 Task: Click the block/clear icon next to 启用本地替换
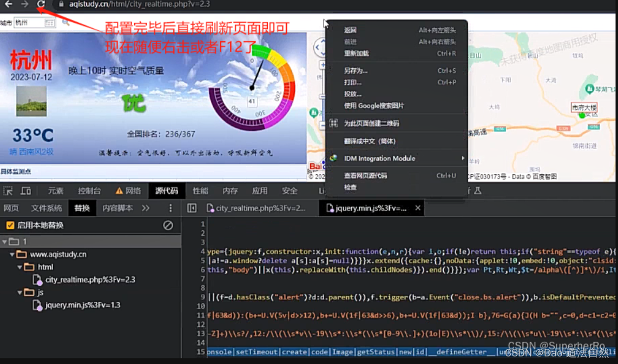[x=169, y=225]
